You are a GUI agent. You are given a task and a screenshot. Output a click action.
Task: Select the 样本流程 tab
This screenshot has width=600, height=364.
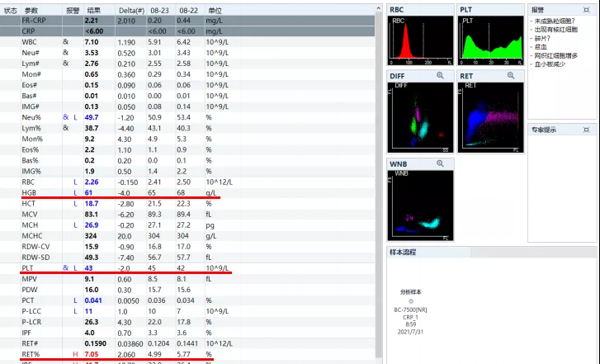[x=428, y=253]
